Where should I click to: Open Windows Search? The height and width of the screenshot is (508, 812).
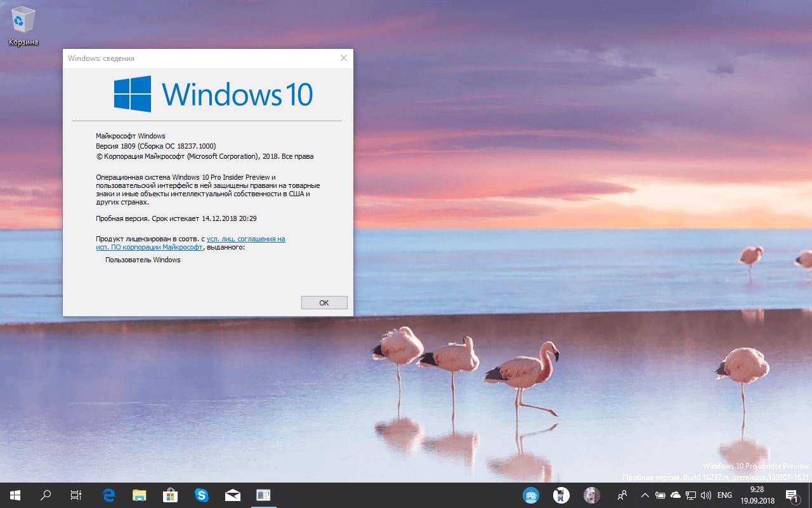coord(44,495)
